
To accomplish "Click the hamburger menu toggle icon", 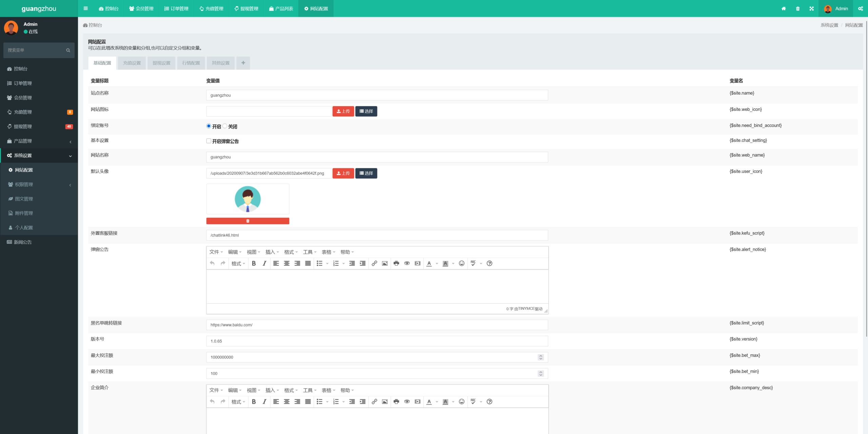I will [85, 8].
